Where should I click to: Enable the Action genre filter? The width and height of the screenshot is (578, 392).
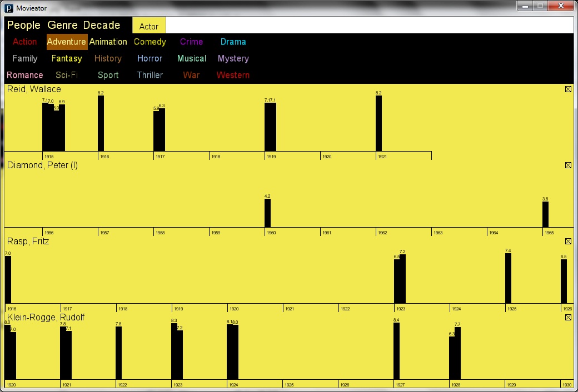click(x=24, y=42)
